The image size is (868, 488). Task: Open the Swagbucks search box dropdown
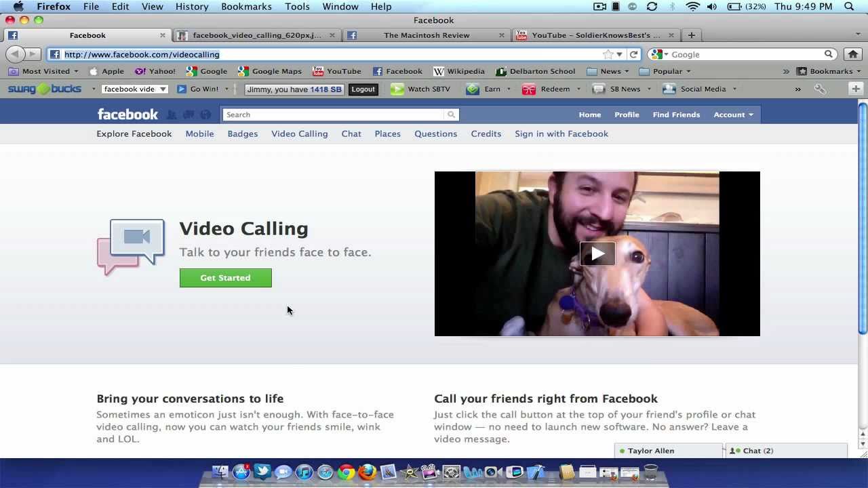pos(163,89)
